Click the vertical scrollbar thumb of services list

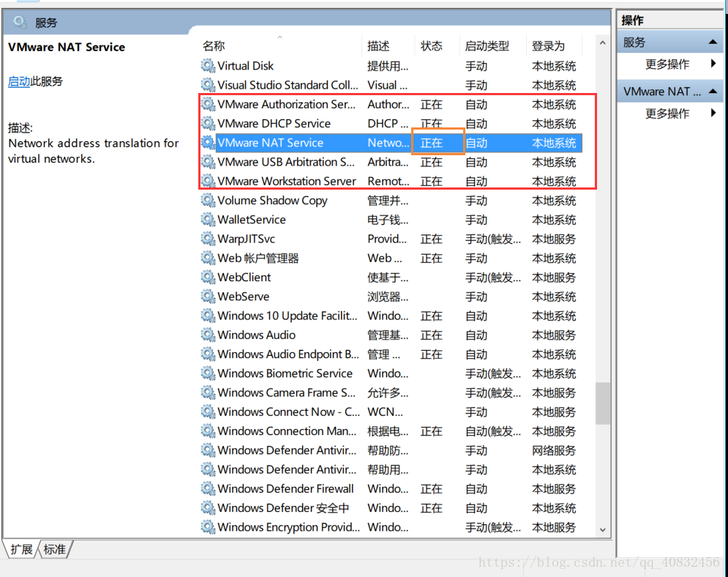point(603,403)
